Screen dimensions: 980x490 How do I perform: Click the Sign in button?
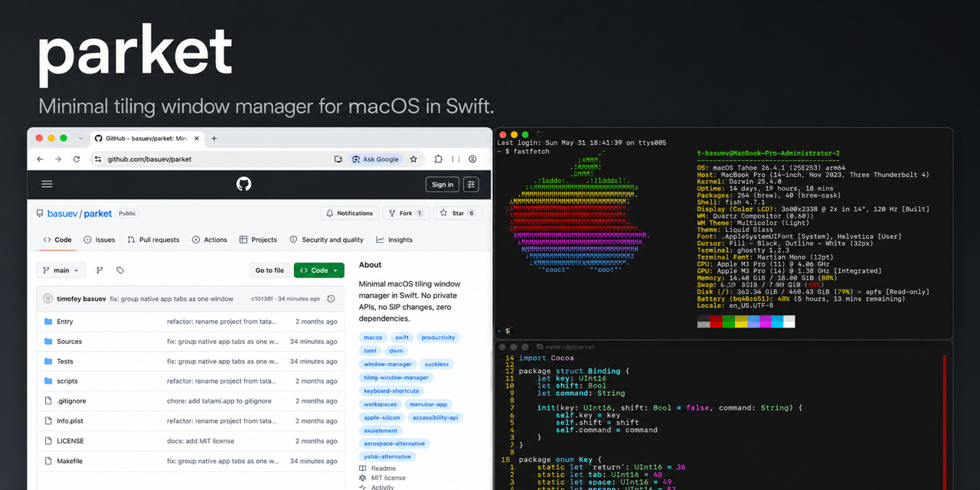click(x=443, y=184)
